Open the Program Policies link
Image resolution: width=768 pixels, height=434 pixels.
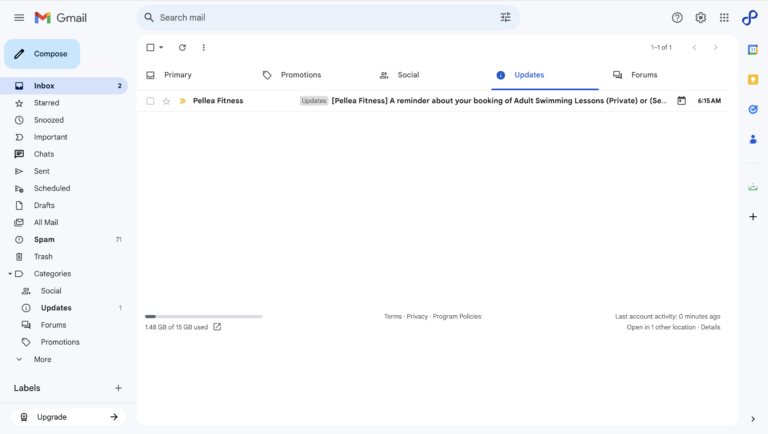click(457, 316)
